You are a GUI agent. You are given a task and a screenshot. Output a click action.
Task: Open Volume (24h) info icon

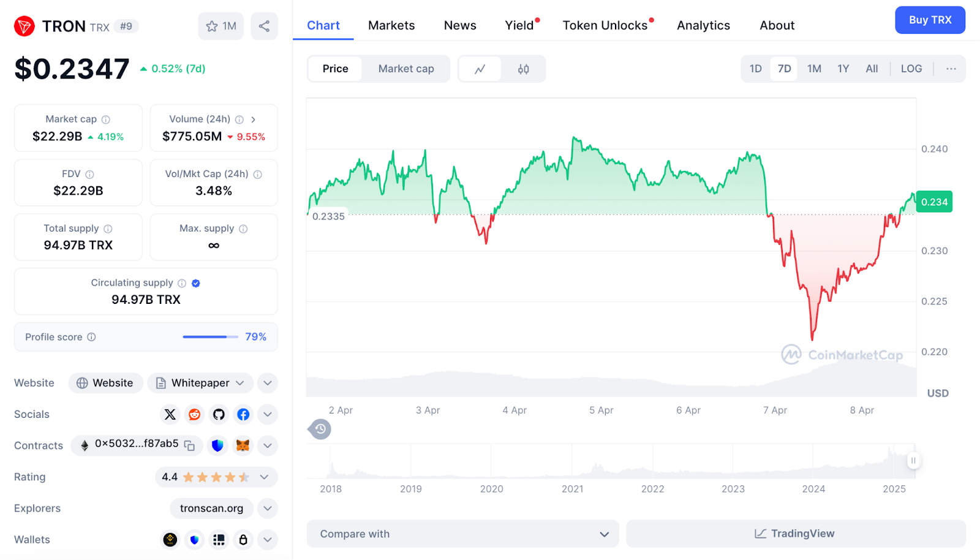click(239, 119)
